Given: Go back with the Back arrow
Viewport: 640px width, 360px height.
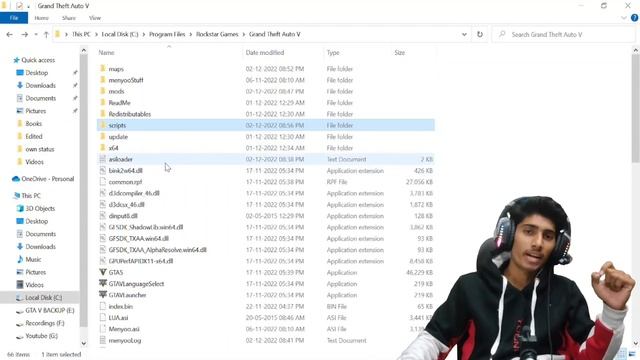Looking at the screenshot, I should [9, 35].
